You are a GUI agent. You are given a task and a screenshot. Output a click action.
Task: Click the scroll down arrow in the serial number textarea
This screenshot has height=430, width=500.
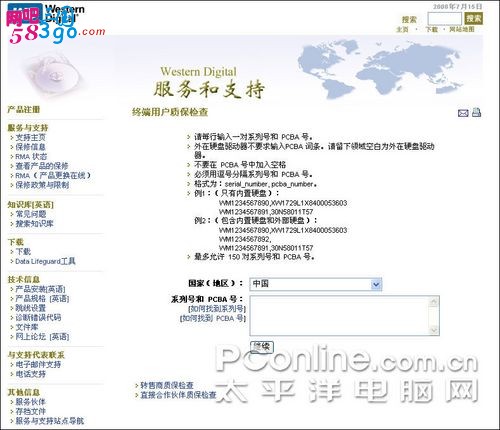pyautogui.click(x=434, y=330)
